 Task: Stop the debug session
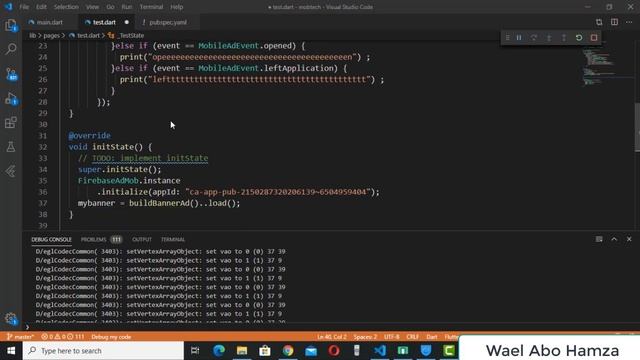594,38
